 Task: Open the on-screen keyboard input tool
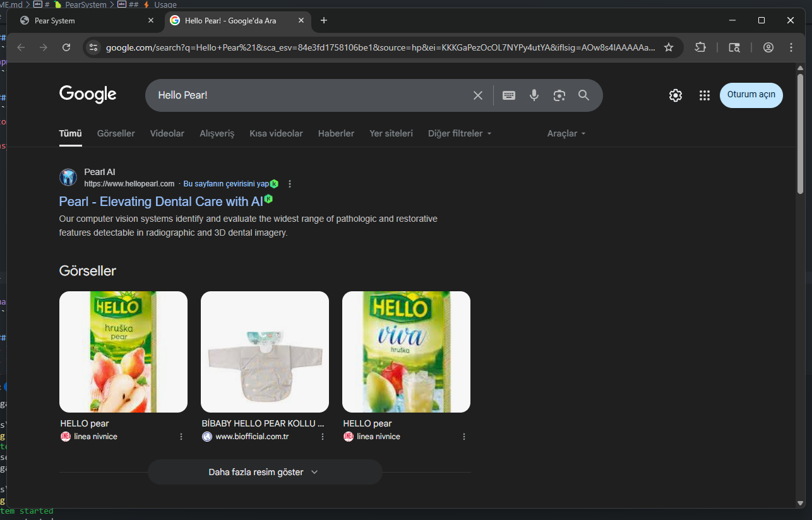tap(509, 95)
